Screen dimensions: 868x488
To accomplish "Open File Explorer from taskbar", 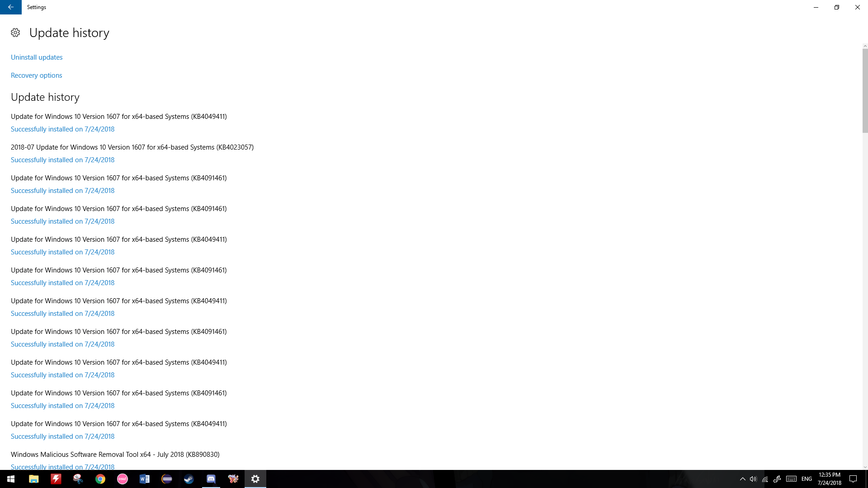I will tap(34, 479).
